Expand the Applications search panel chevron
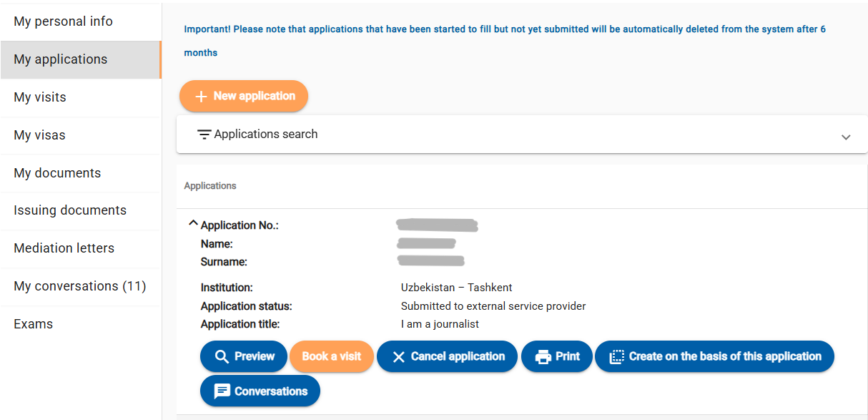The width and height of the screenshot is (868, 420). click(x=846, y=137)
